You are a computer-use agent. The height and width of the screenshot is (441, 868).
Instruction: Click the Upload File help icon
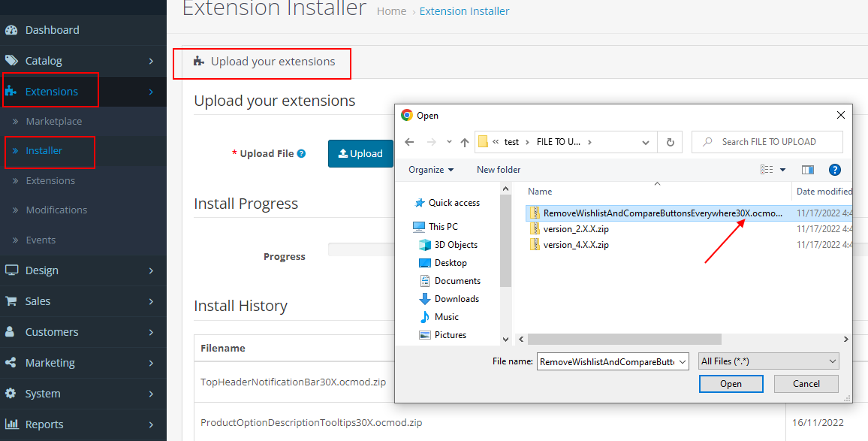tap(301, 153)
